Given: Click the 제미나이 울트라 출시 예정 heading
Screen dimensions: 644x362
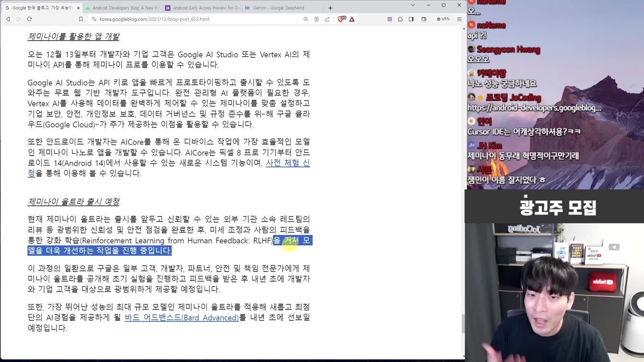Looking at the screenshot, I should (x=73, y=202).
